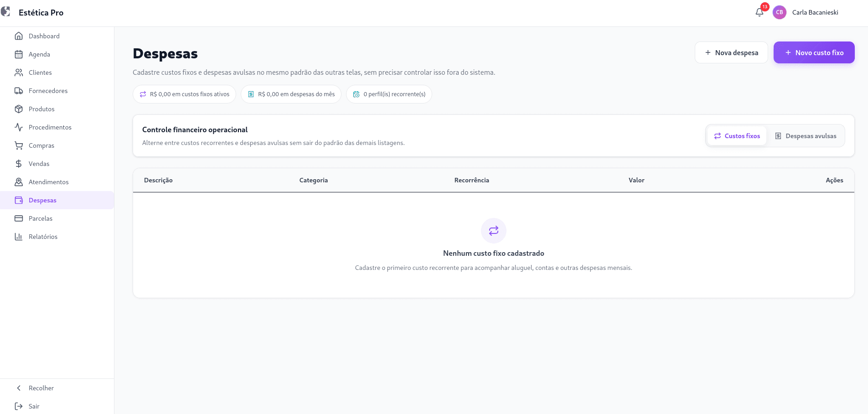Open notifications bell with 13 badge
868x414 pixels.
pos(759,12)
